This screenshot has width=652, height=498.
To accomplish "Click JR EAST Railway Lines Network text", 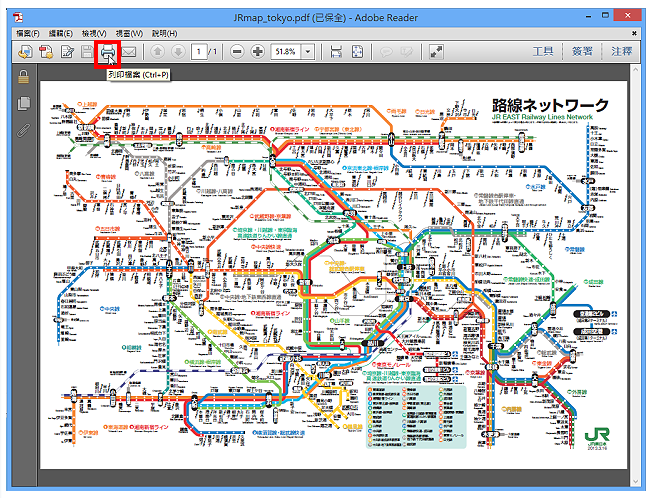I will click(542, 117).
